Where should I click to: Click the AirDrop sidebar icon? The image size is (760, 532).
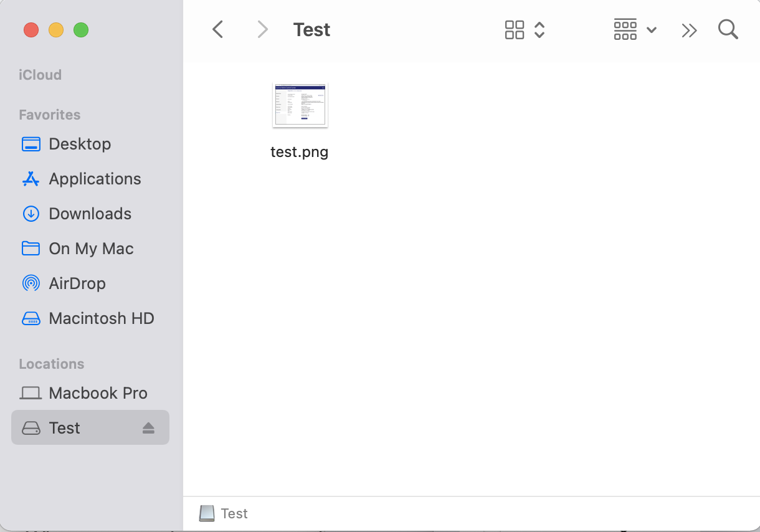(x=31, y=283)
